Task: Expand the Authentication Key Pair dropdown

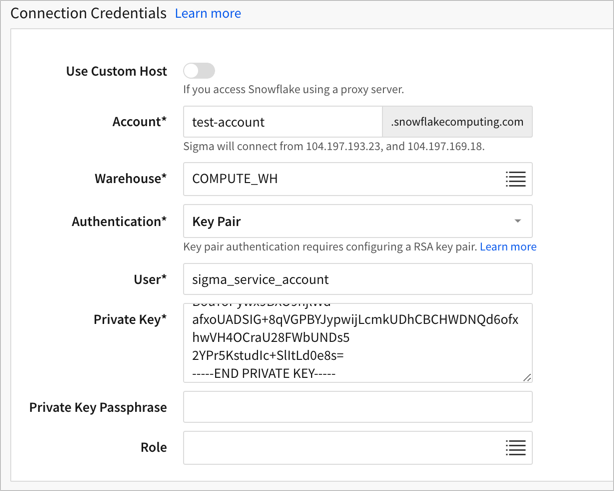Action: point(358,221)
